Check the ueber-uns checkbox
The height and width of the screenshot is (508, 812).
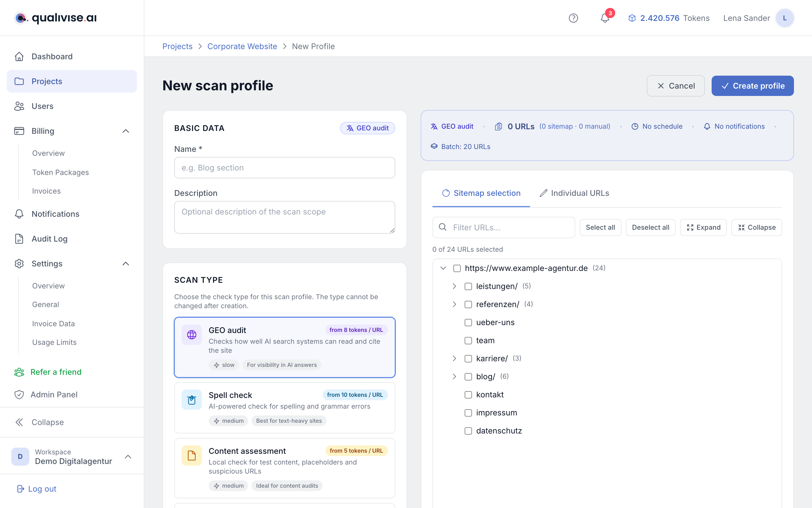[468, 323]
